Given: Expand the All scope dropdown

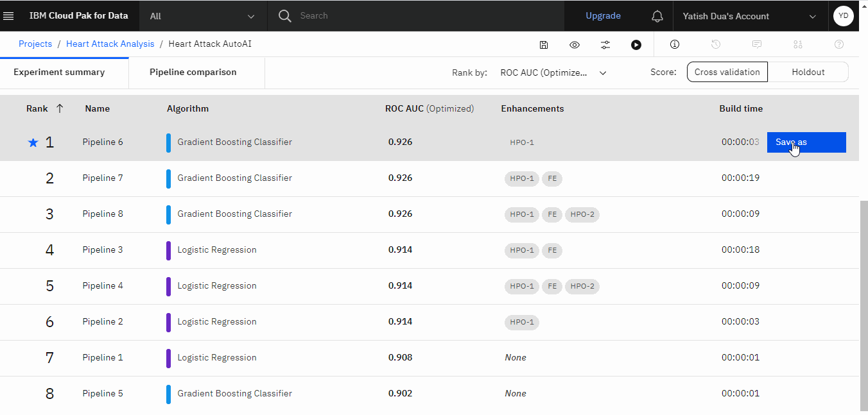Looking at the screenshot, I should [203, 16].
